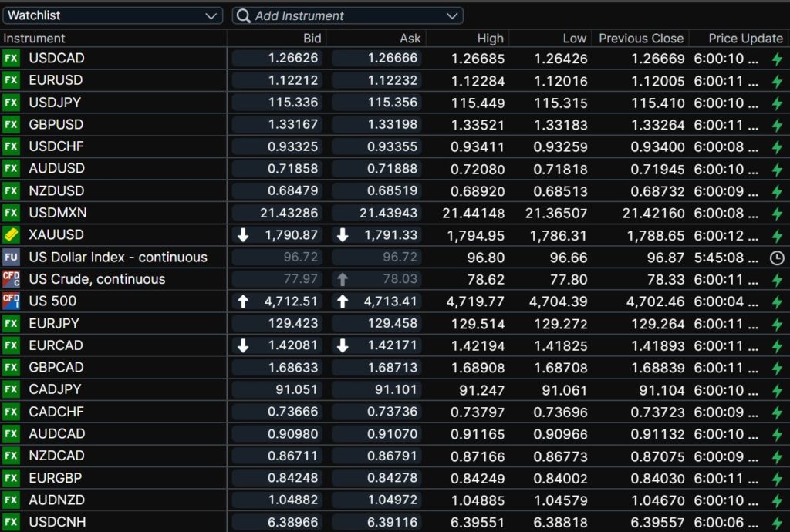Click the clock icon on US Dollar Index row
The width and height of the screenshot is (790, 532).
click(x=777, y=258)
